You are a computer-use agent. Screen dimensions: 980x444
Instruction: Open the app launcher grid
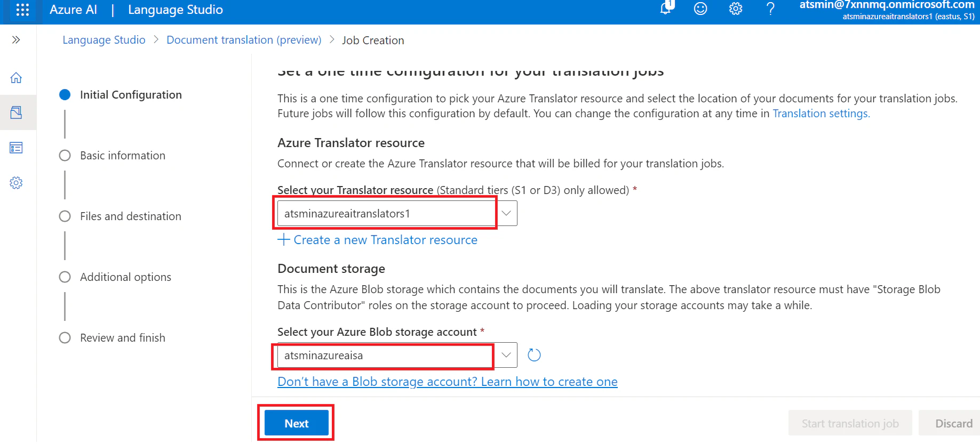click(x=22, y=10)
